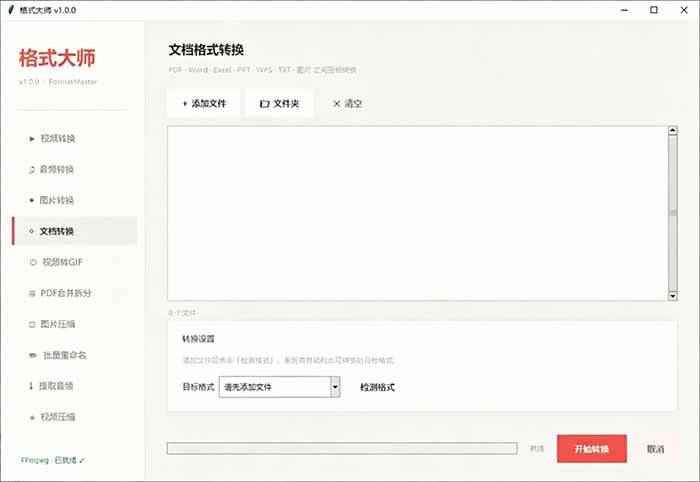Click the music note icon beside 音频转换

click(32, 170)
